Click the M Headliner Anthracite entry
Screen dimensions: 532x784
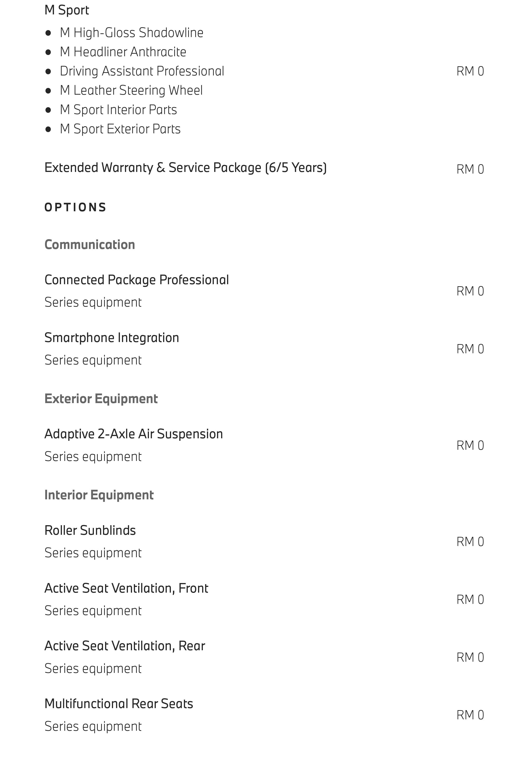pyautogui.click(x=123, y=52)
